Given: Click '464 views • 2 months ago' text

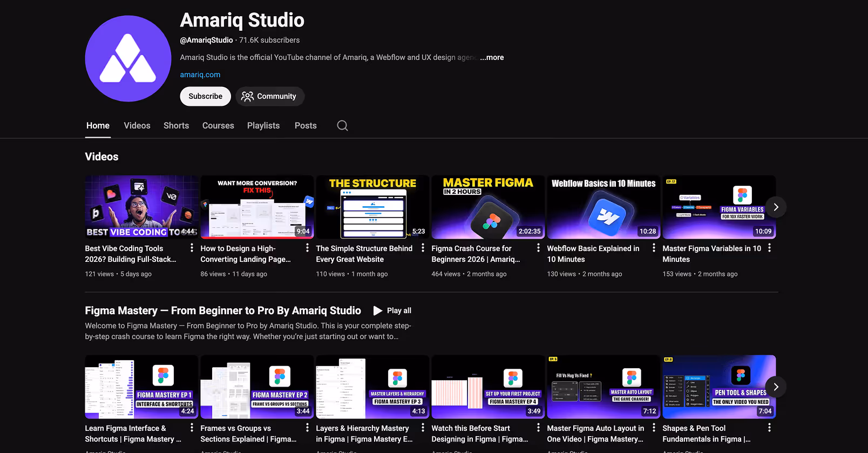Looking at the screenshot, I should (x=469, y=274).
